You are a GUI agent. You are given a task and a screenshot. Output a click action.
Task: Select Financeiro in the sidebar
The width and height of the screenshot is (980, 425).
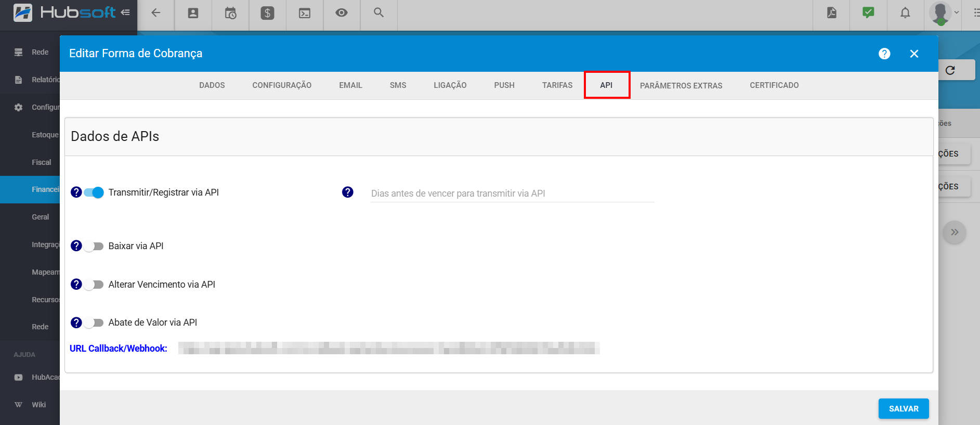[30, 189]
